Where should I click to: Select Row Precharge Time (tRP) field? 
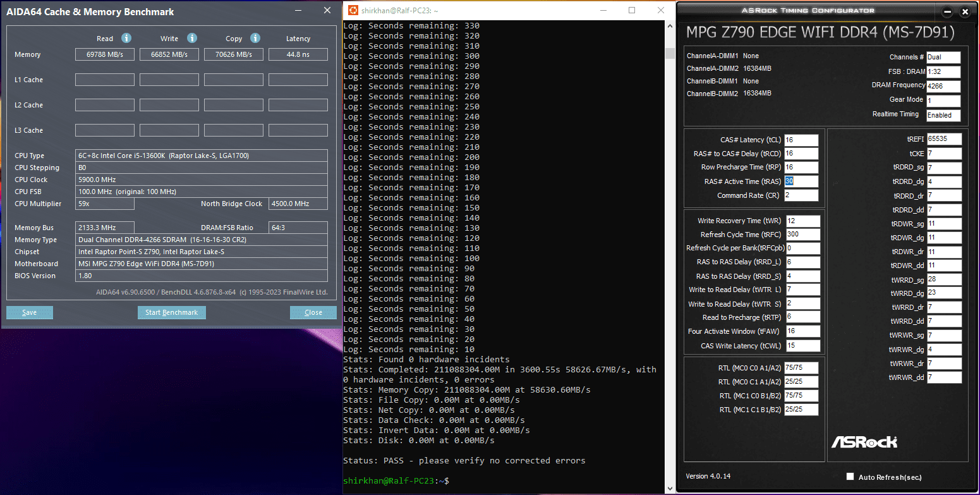[x=801, y=168]
